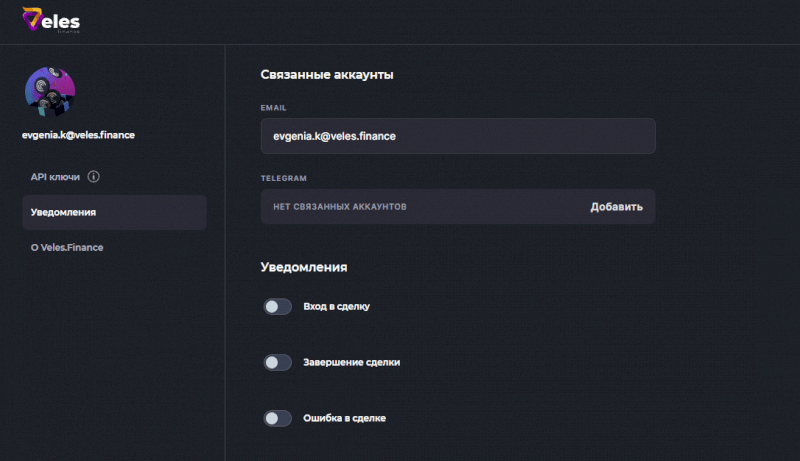Click the Уведомления heading above the toggles

[304, 268]
